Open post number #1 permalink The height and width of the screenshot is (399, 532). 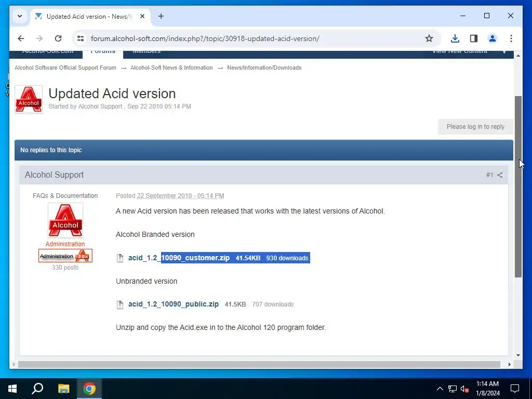coord(489,175)
